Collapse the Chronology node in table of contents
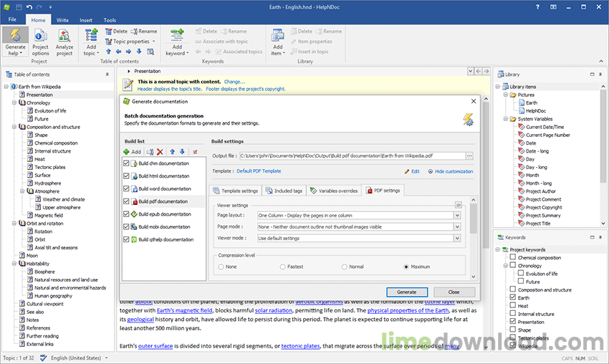The width and height of the screenshot is (609, 364). tap(14, 103)
